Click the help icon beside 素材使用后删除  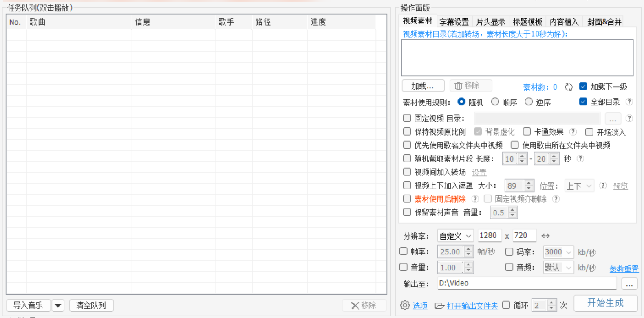475,199
